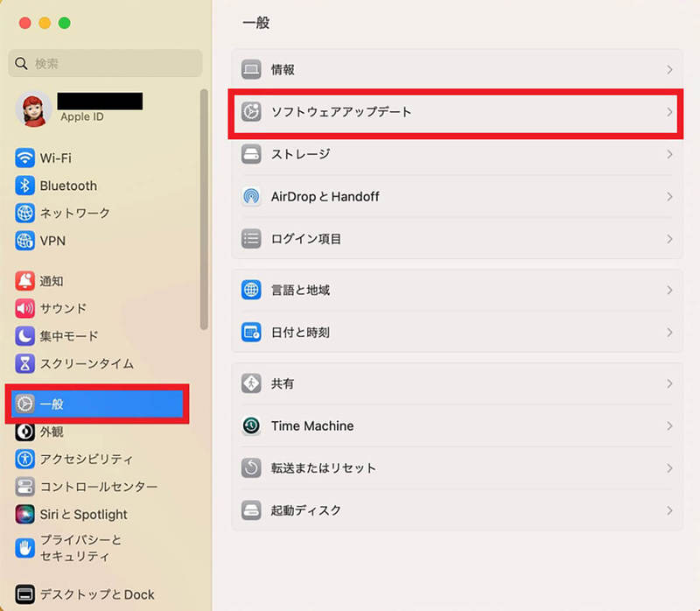700x611 pixels.
Task: Click the コントロールセンター icon
Action: coord(25,487)
